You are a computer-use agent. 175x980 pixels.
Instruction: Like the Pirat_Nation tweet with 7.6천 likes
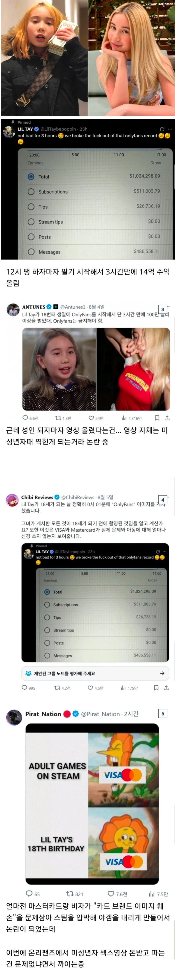click(x=110, y=894)
